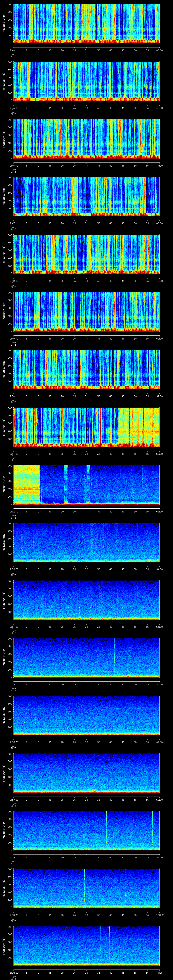Screen dimensions: 173x980
Task: Click the Frequency (Hz) axis label of 2:44:00 panel
Action: click(x=4, y=24)
